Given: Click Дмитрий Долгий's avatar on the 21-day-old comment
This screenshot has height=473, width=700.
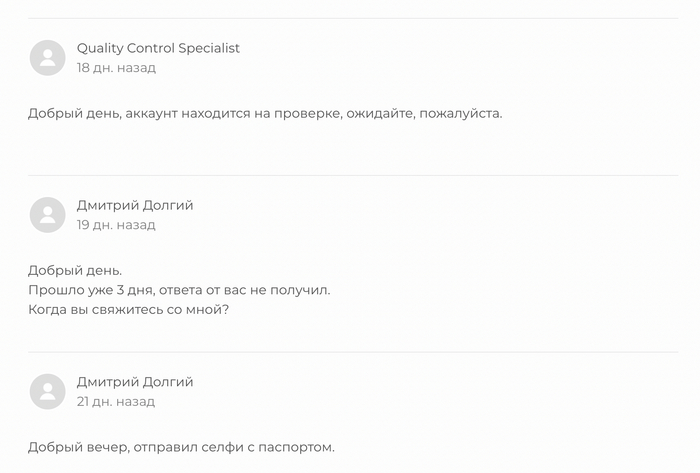Looking at the screenshot, I should 47,392.
